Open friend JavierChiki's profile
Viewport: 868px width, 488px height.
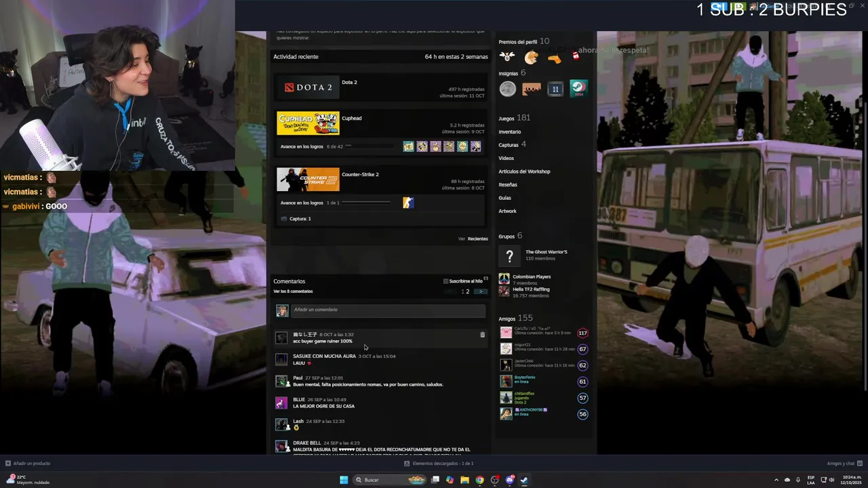(x=526, y=361)
